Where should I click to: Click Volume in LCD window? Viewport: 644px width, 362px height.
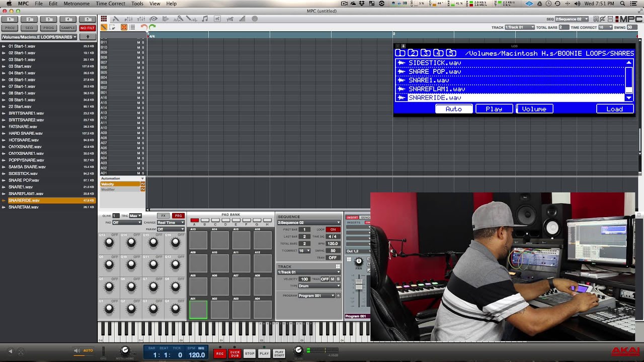(534, 109)
